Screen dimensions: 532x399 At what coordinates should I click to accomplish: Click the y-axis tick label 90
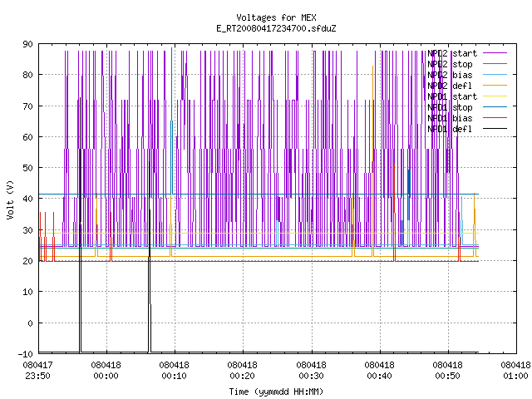click(x=27, y=44)
